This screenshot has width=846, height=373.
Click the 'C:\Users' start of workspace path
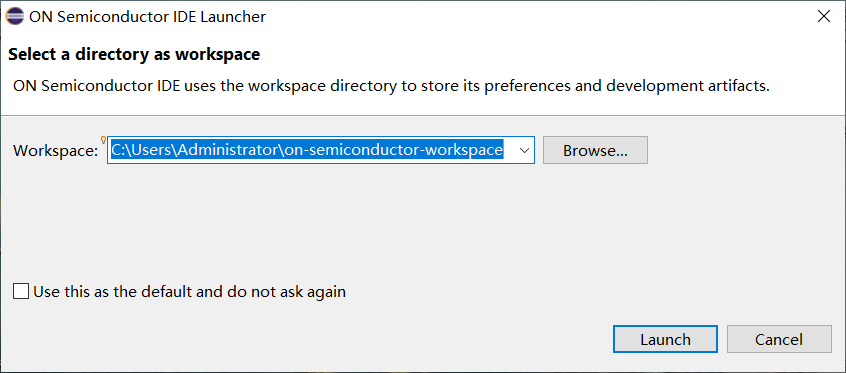coord(141,150)
